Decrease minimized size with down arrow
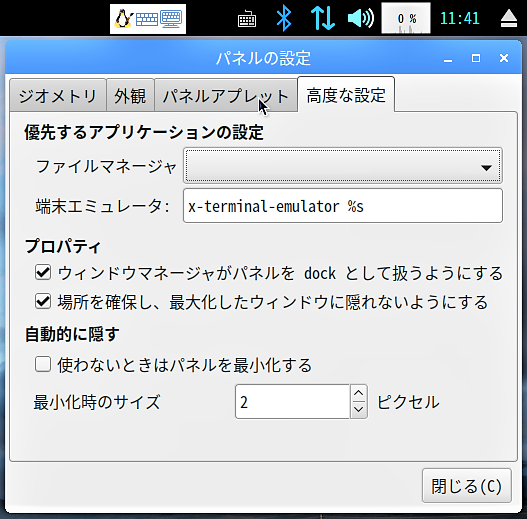This screenshot has width=527, height=519. click(x=359, y=410)
